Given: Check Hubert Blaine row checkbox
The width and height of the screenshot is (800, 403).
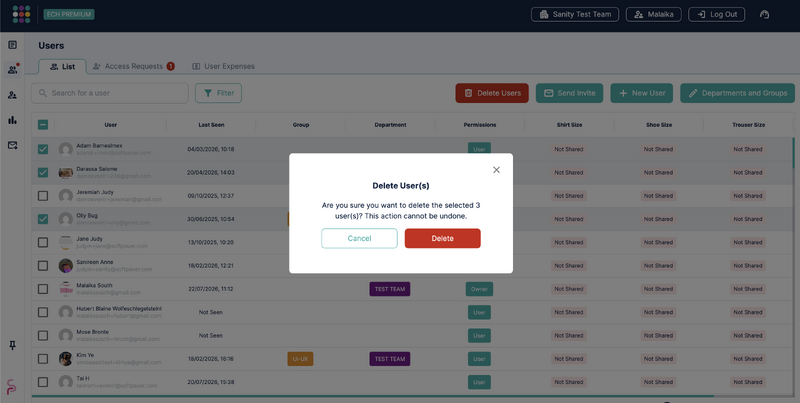Looking at the screenshot, I should (x=43, y=312).
